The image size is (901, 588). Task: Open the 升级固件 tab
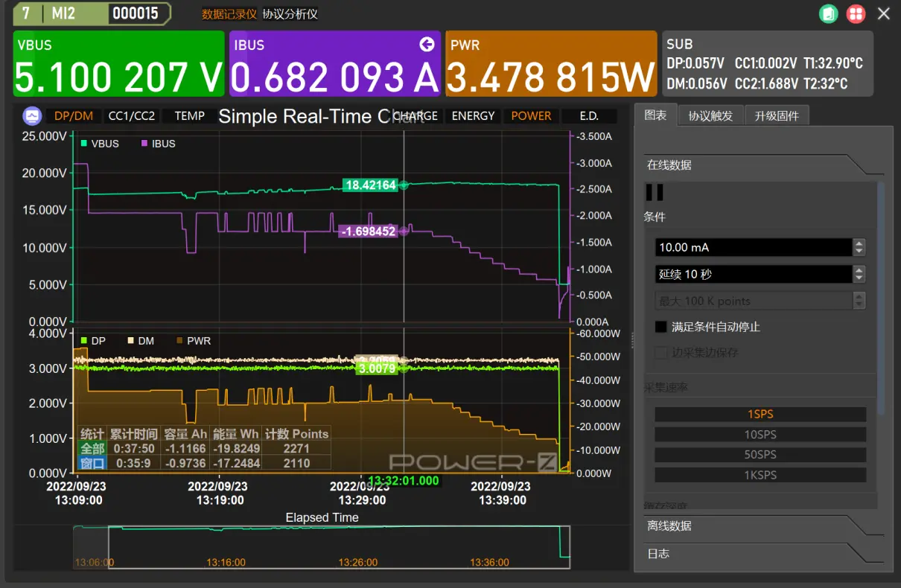tap(777, 116)
